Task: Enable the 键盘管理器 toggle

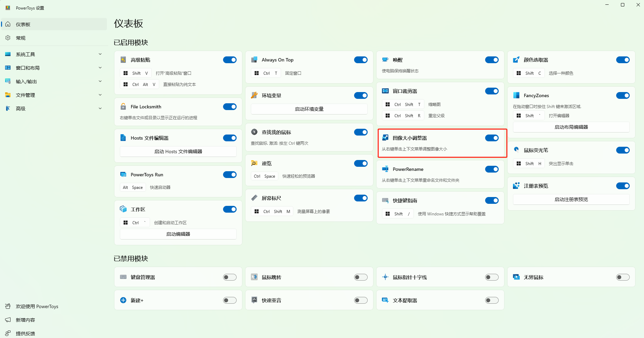Action: [230, 277]
